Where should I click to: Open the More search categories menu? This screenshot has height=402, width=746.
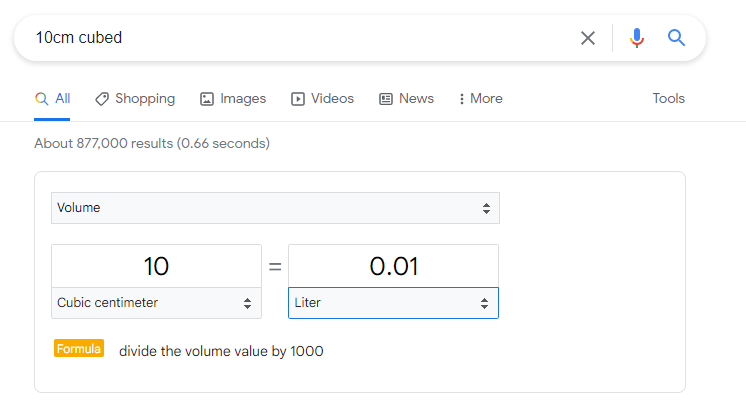coord(481,98)
